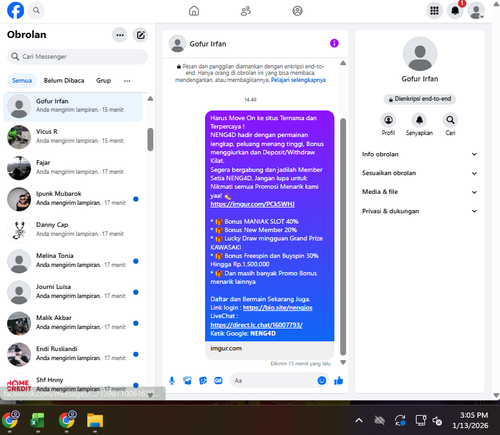The width and height of the screenshot is (500, 435).
Task: Go to Home feed icon
Action: pyautogui.click(x=194, y=11)
